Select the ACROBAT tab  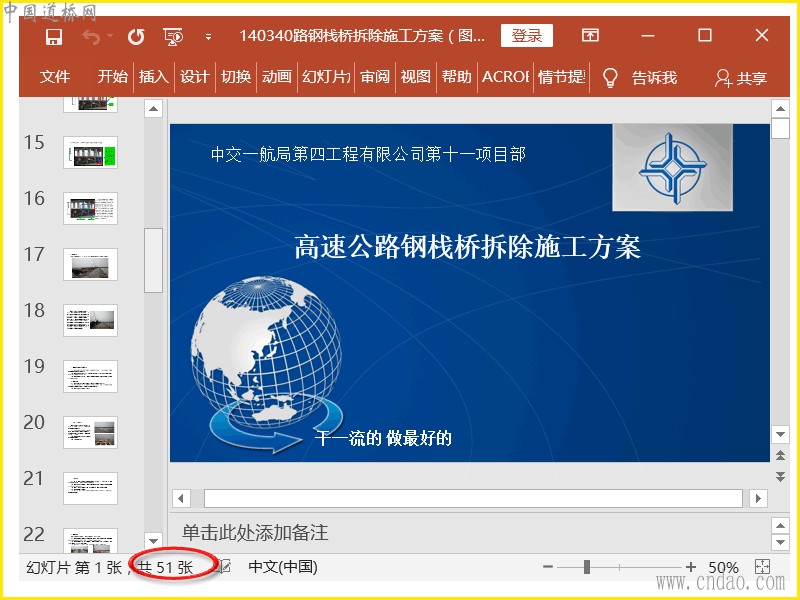pos(505,77)
